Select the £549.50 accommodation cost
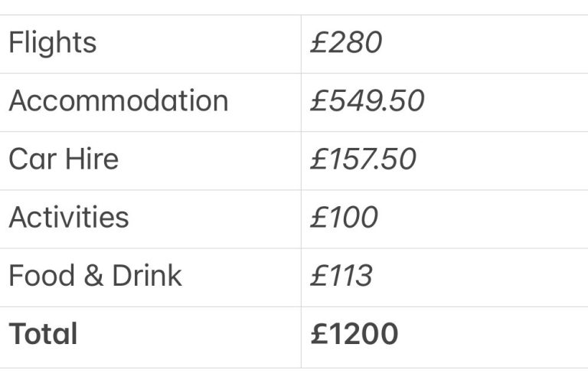Image resolution: width=588 pixels, height=390 pixels. click(367, 100)
